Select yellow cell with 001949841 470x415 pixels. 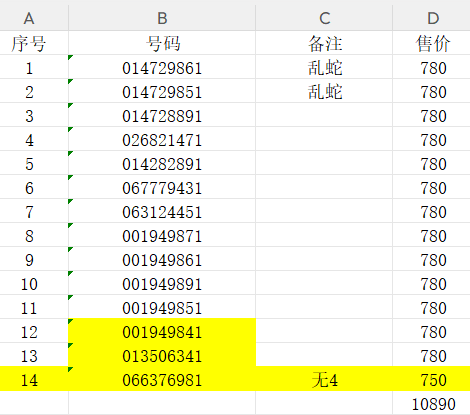point(162,331)
